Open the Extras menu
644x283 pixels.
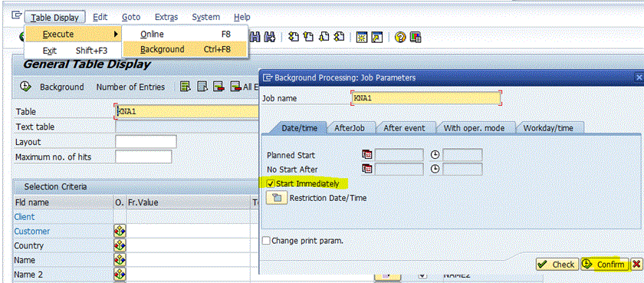(x=166, y=17)
